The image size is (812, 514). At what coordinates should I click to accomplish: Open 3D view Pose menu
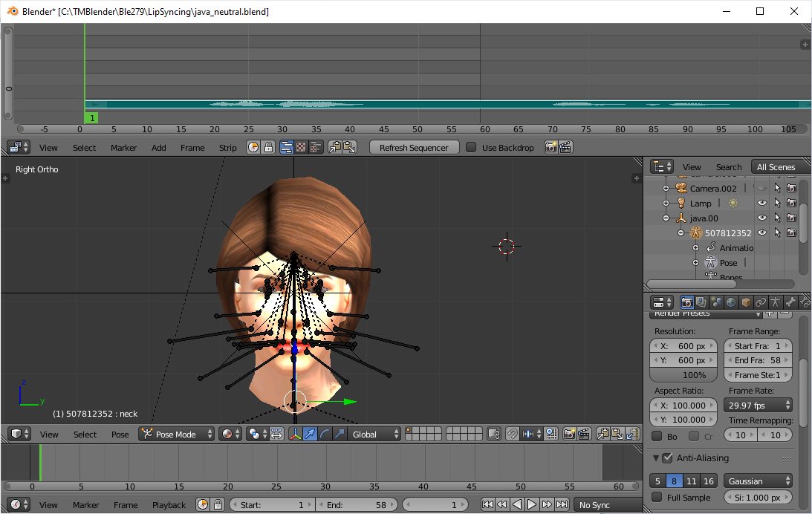(120, 435)
